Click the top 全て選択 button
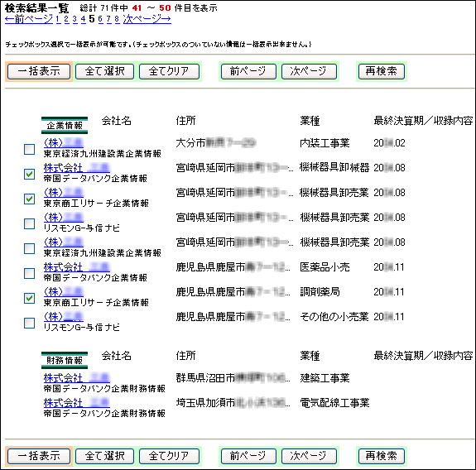The height and width of the screenshot is (470, 476). [x=105, y=72]
